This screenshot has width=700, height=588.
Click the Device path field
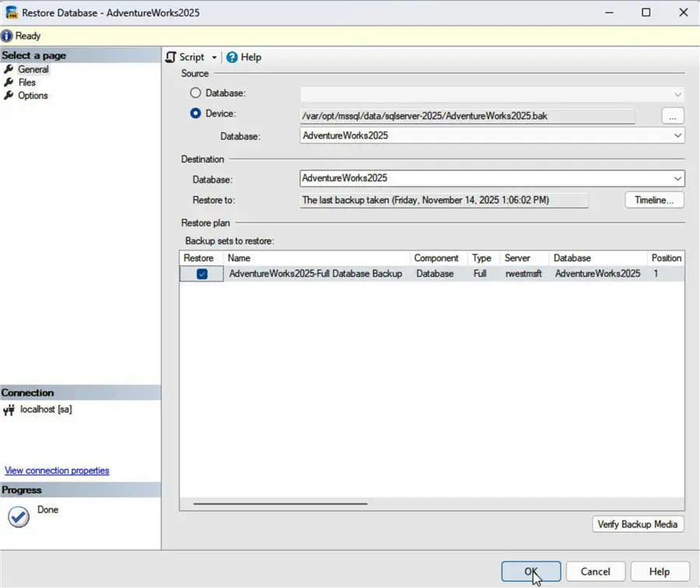(x=467, y=116)
